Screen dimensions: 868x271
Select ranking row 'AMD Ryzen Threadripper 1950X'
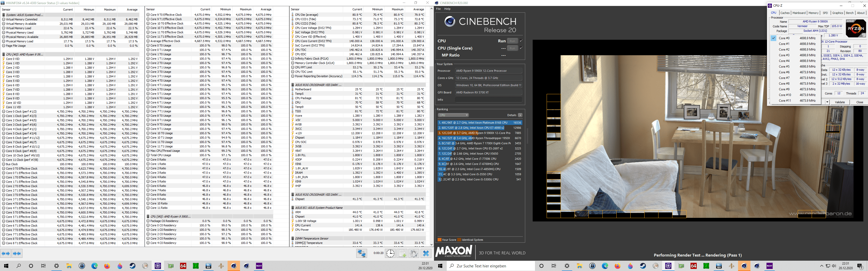pyautogui.click(x=480, y=138)
